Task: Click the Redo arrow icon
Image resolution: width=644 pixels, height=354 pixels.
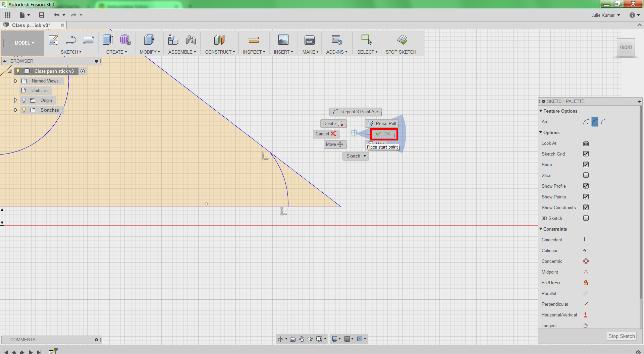Action: [73, 15]
